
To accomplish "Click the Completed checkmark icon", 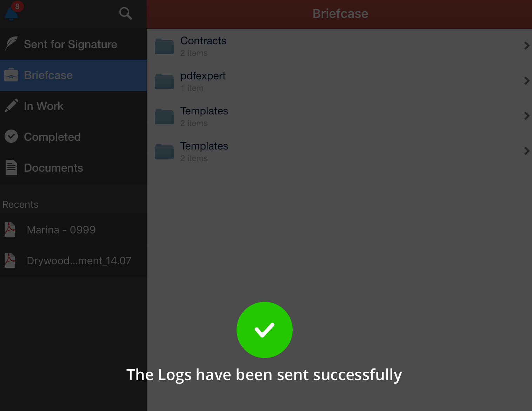I will [11, 137].
